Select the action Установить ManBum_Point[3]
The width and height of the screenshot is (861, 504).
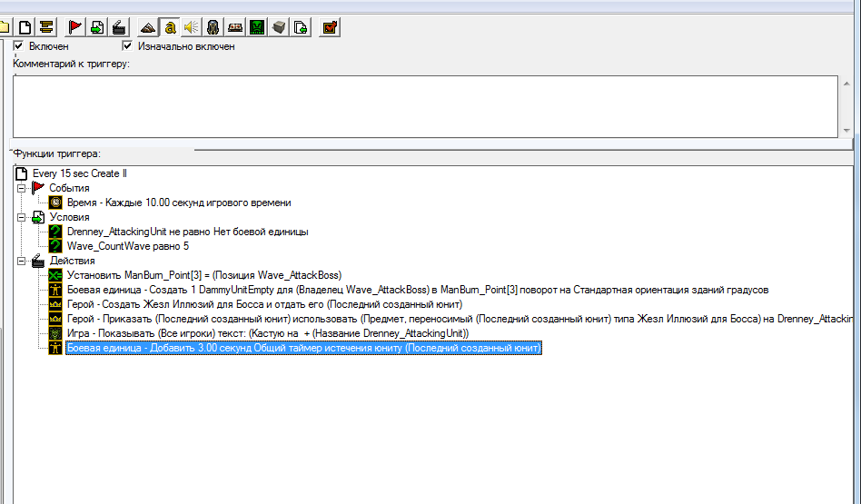pyautogui.click(x=204, y=275)
